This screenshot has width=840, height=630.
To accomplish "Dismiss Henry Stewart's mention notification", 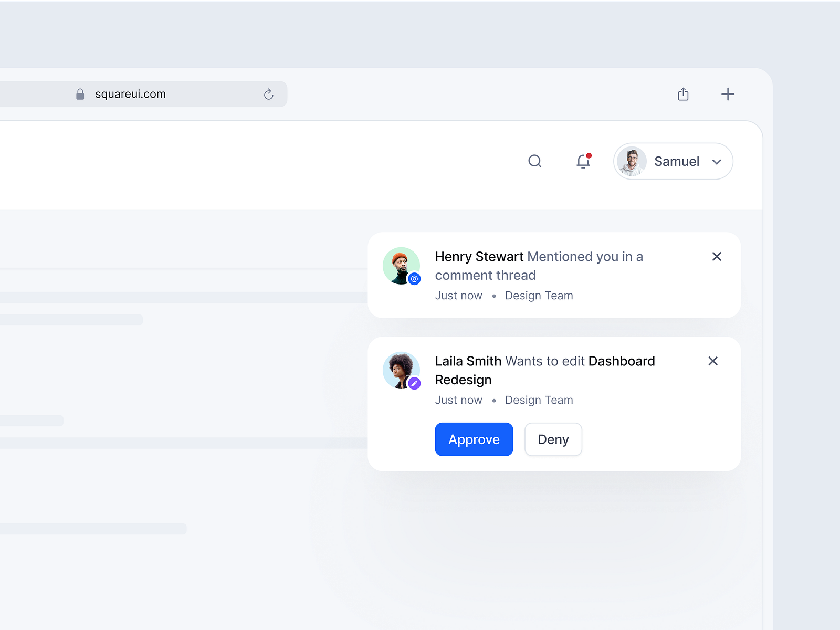I will 717,257.
